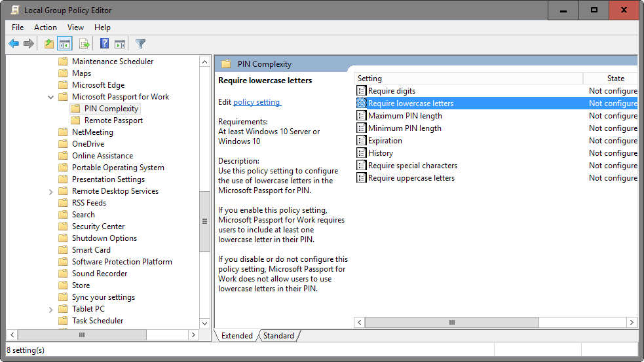Toggle Show/Hide Action Pane toolbar icon
Image resolution: width=644 pixels, height=362 pixels.
pos(120,44)
